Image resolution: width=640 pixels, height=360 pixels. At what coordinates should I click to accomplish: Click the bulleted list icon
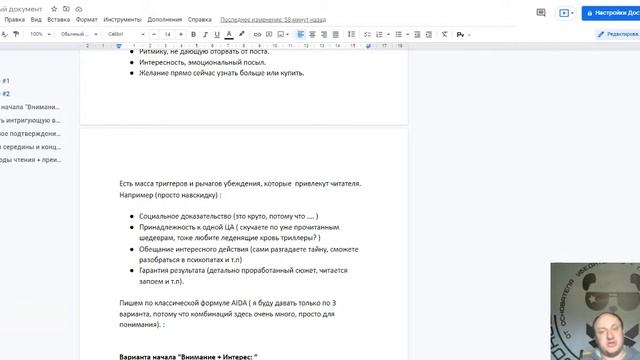click(399, 34)
